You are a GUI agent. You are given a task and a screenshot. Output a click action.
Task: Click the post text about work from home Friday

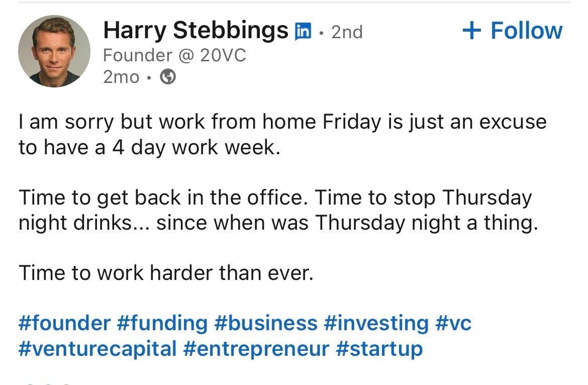[x=282, y=134]
